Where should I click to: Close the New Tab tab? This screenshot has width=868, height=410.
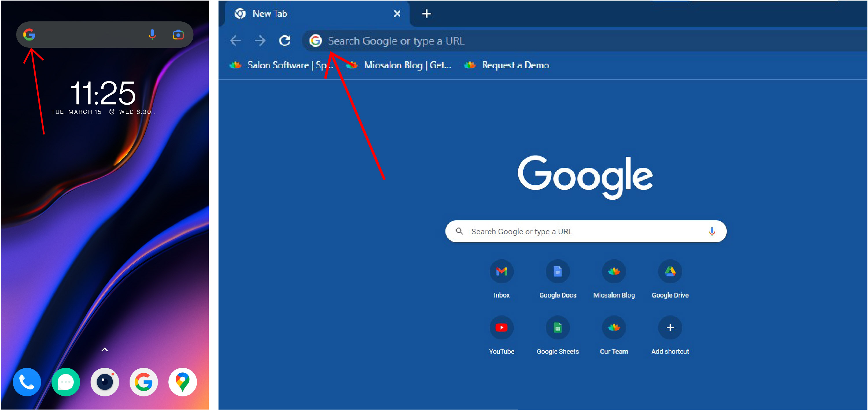[x=397, y=14]
